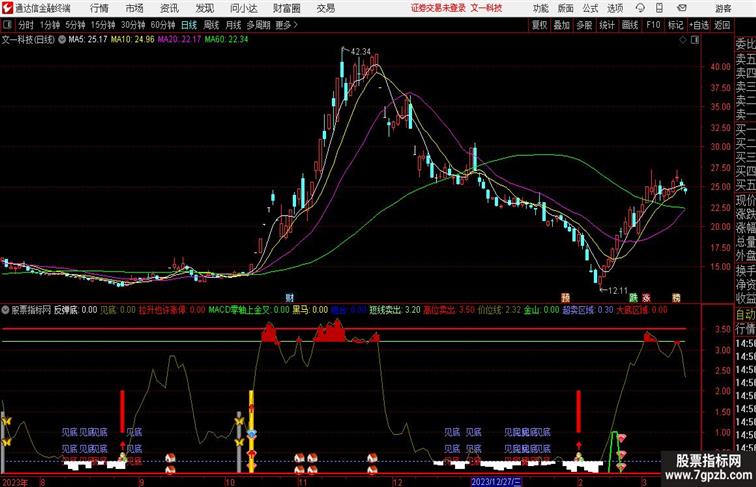
Task: Open the 公式 menu
Action: [590, 8]
